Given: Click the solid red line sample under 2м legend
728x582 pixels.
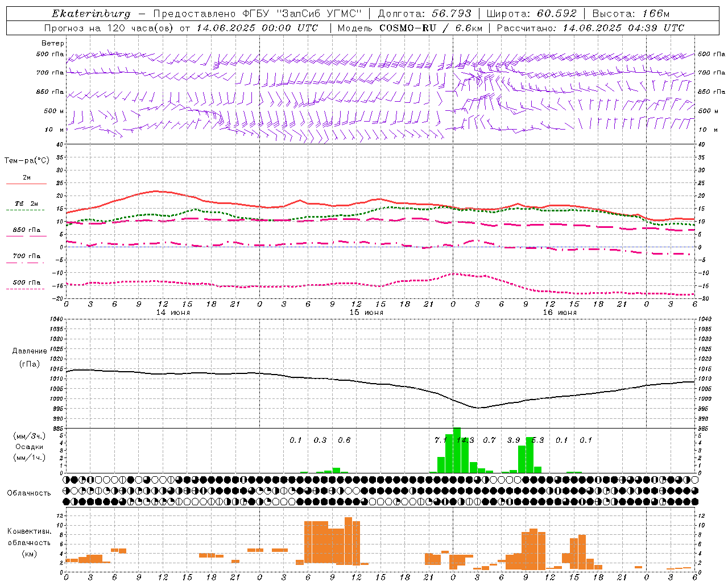Looking at the screenshot, I should coord(26,184).
